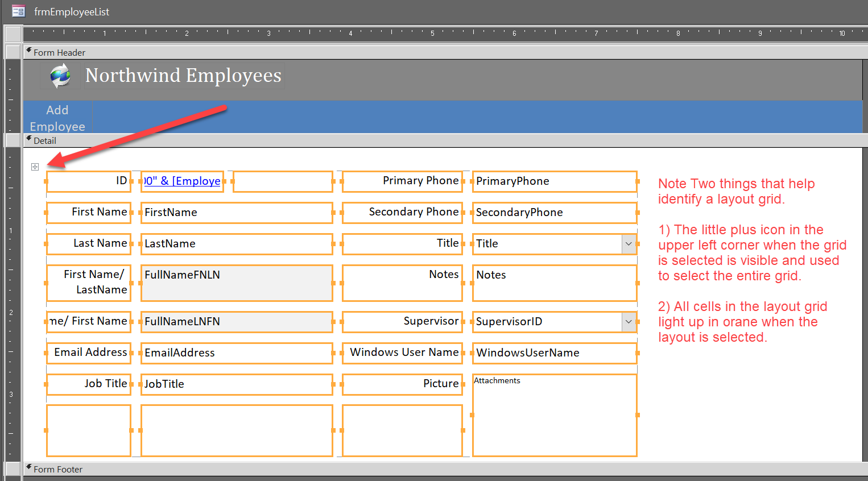The image size is (868, 481).
Task: Click the blue hyperlink ID text box
Action: click(182, 181)
